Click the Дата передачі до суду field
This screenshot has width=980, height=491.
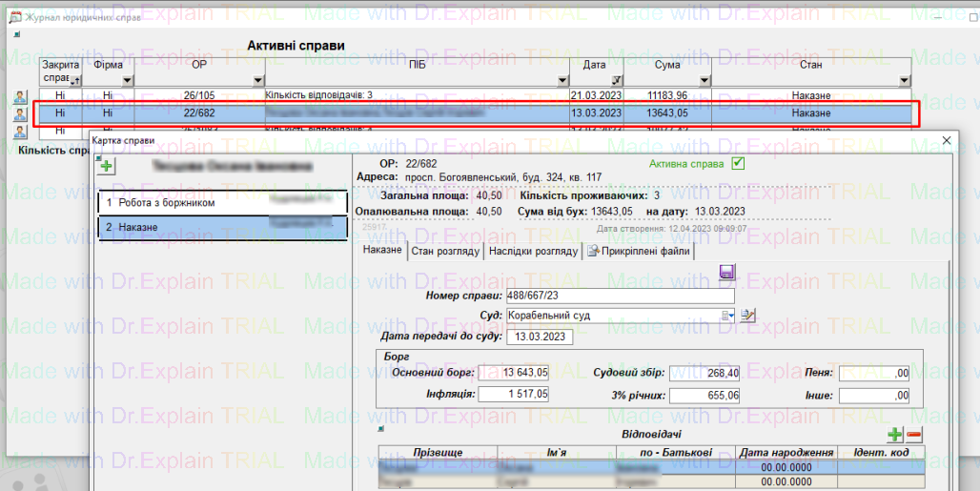[540, 337]
